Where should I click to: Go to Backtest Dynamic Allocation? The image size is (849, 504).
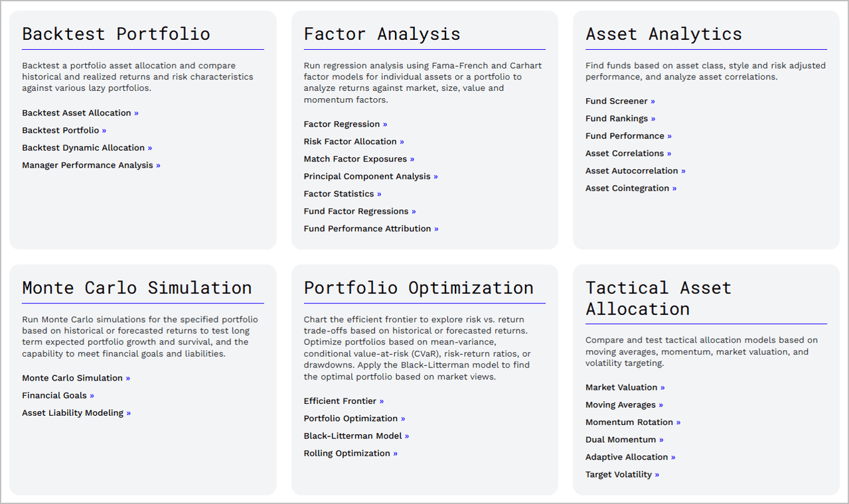pyautogui.click(x=87, y=147)
